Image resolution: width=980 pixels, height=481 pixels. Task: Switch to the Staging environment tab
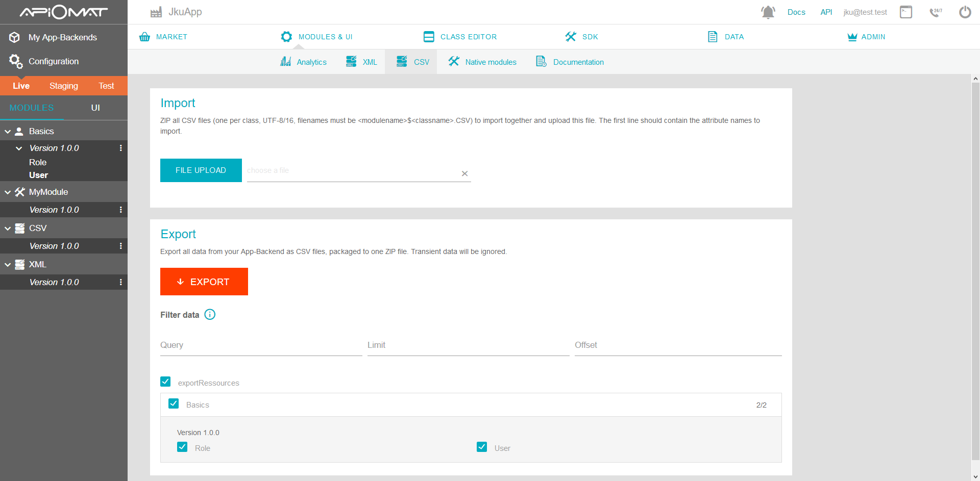tap(64, 86)
